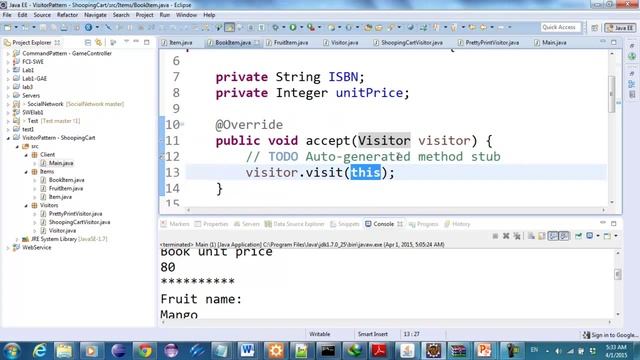Switch to the Java EE perspective

[x=620, y=28]
